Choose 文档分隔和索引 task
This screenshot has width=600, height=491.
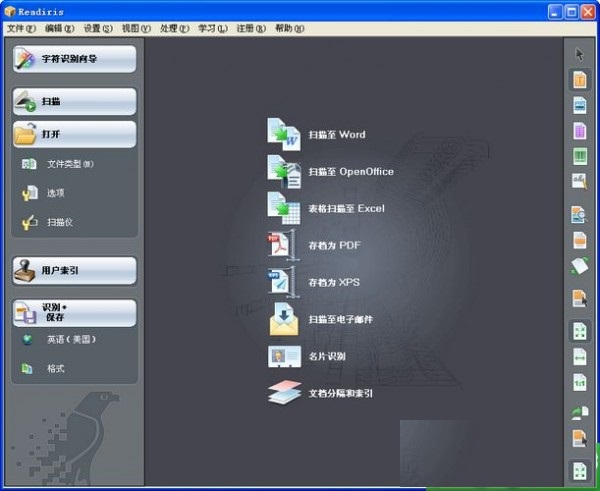point(320,393)
